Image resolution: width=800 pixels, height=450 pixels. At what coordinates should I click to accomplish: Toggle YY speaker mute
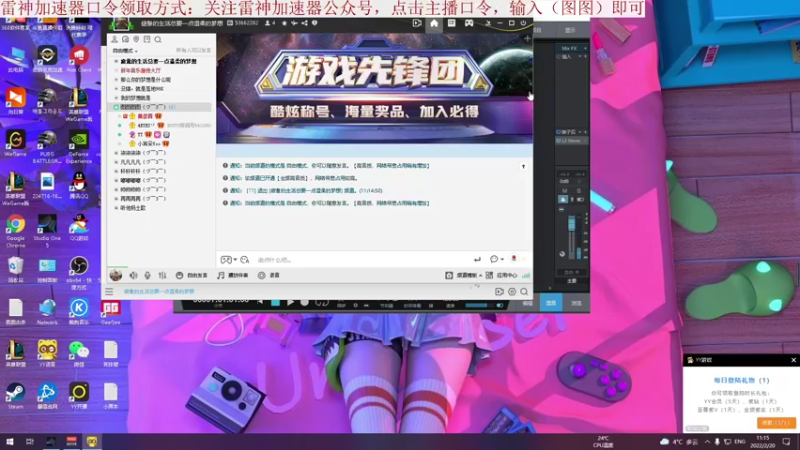pyautogui.click(x=133, y=276)
